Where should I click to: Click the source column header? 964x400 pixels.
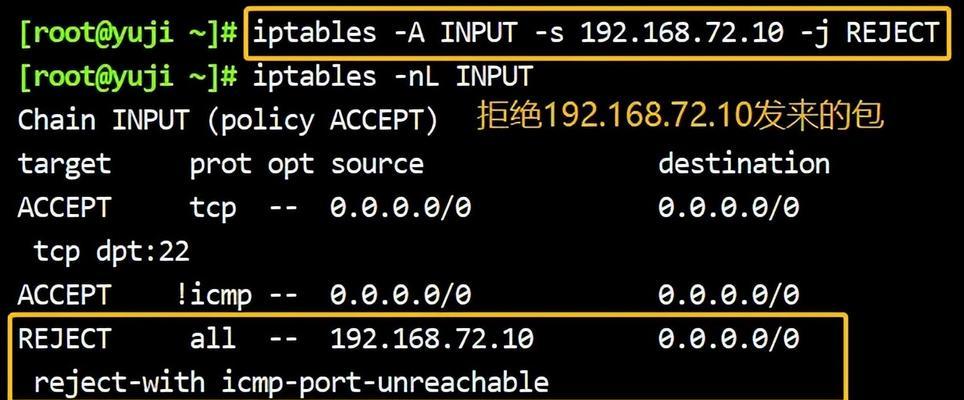tap(377, 164)
